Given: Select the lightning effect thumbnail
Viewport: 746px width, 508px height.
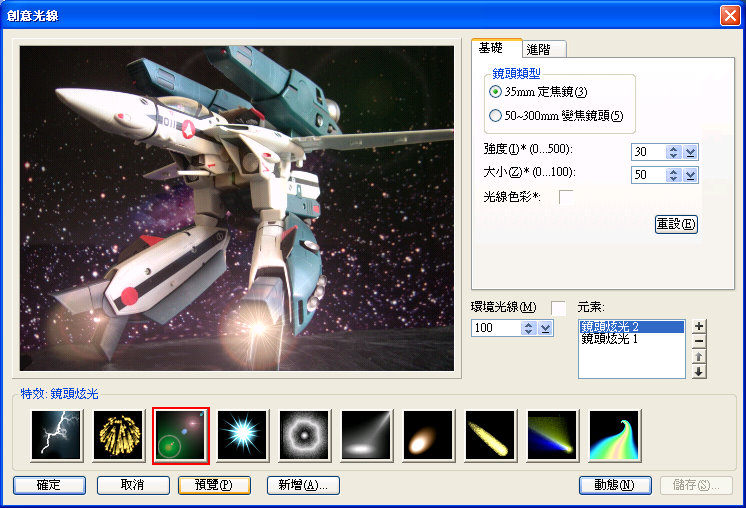Looking at the screenshot, I should pos(56,435).
